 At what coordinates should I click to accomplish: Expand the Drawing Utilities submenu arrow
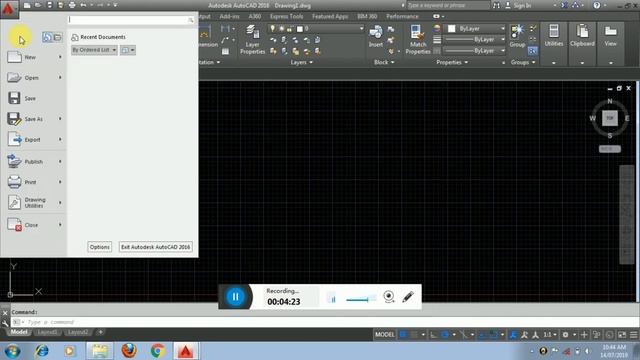(60, 202)
